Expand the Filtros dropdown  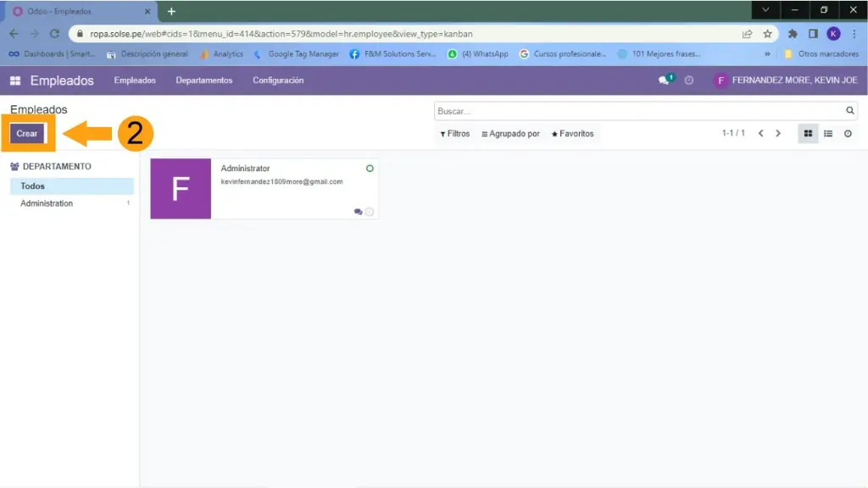(455, 134)
